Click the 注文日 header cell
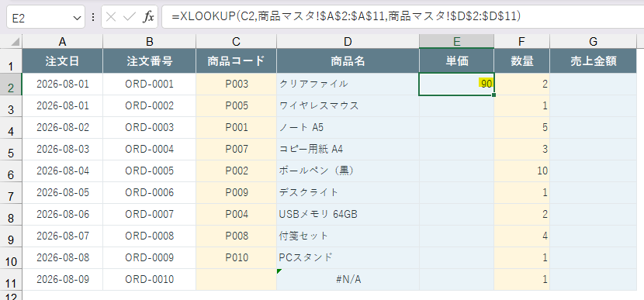The width and height of the screenshot is (644, 300). click(x=62, y=61)
